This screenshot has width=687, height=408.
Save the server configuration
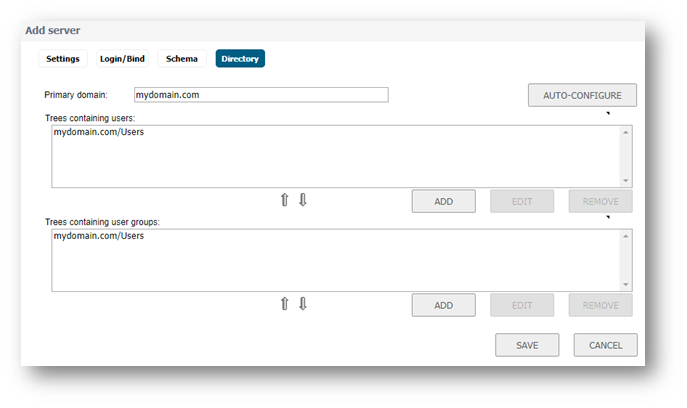click(x=527, y=345)
